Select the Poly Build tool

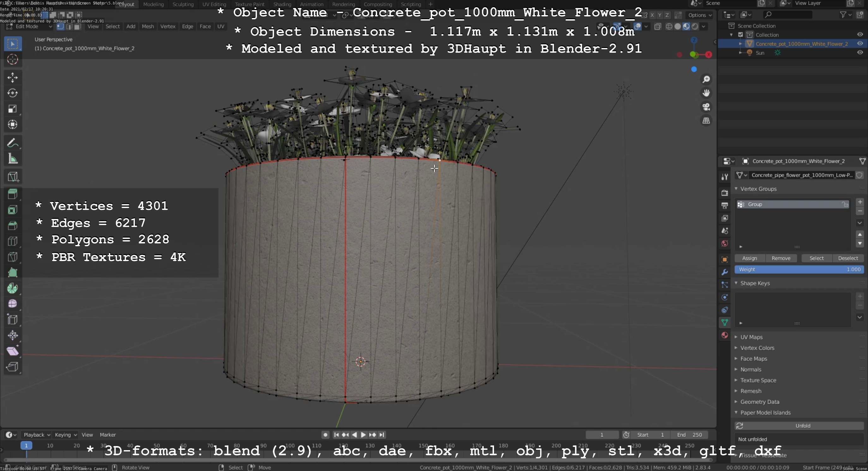(x=13, y=272)
